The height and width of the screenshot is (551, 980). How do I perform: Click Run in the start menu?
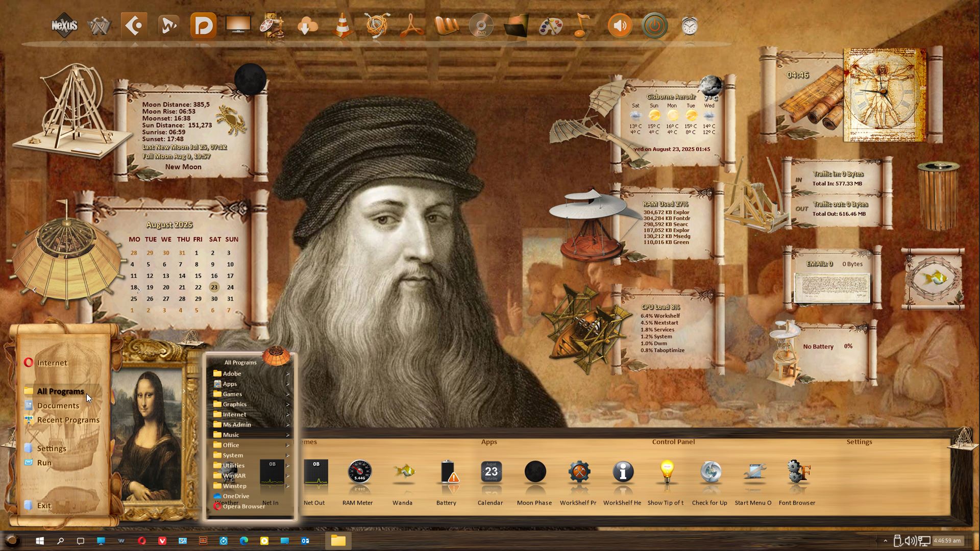pyautogui.click(x=44, y=463)
